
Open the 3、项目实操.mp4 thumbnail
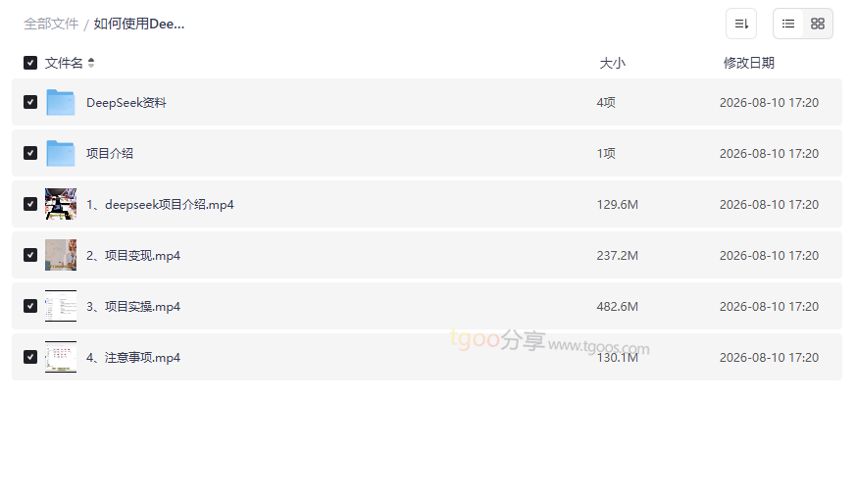click(61, 306)
